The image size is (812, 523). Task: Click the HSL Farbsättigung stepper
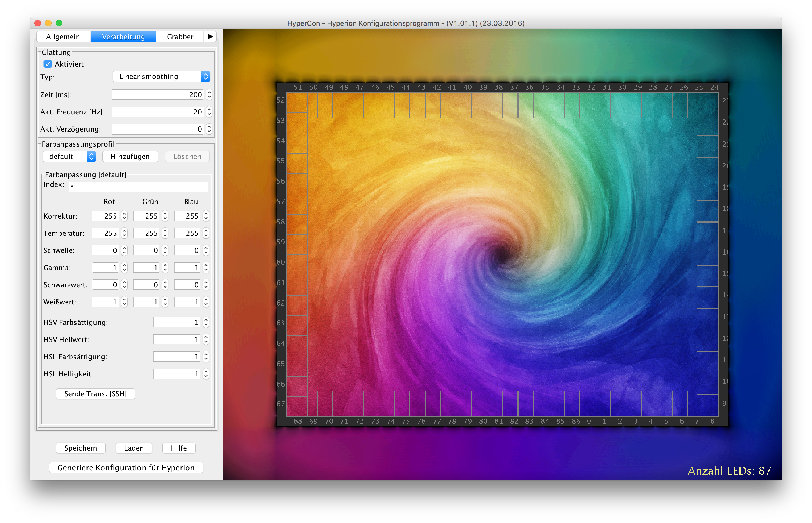tap(206, 357)
